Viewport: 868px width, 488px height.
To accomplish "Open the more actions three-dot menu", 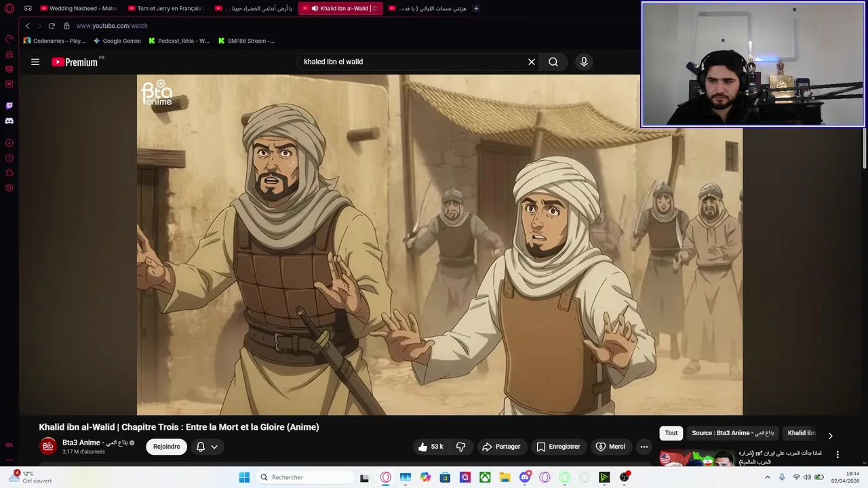I will (644, 447).
